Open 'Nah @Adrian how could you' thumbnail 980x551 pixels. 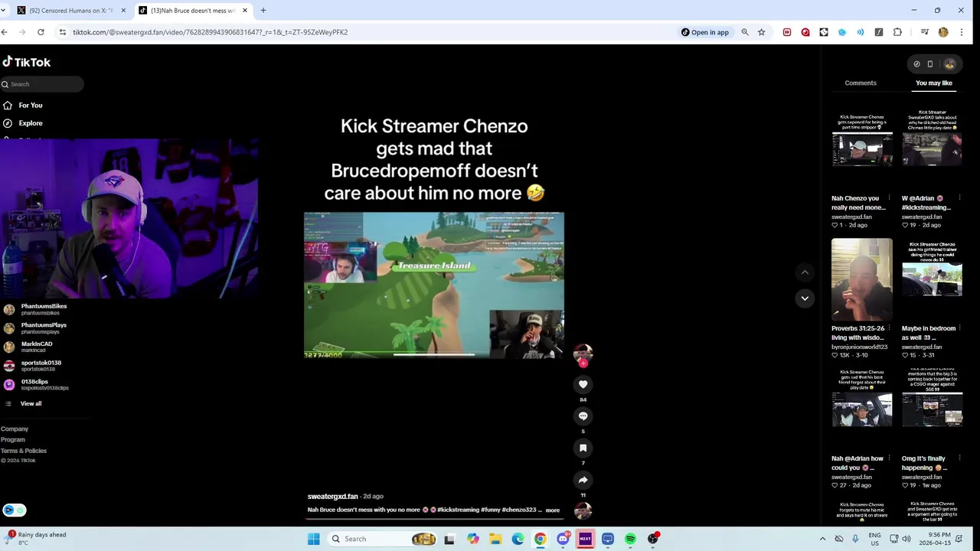coord(862,409)
